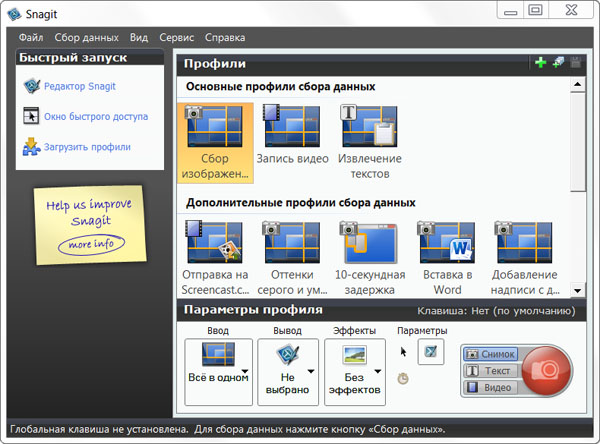
Task: Click the landscape effects icon
Action: (x=354, y=354)
